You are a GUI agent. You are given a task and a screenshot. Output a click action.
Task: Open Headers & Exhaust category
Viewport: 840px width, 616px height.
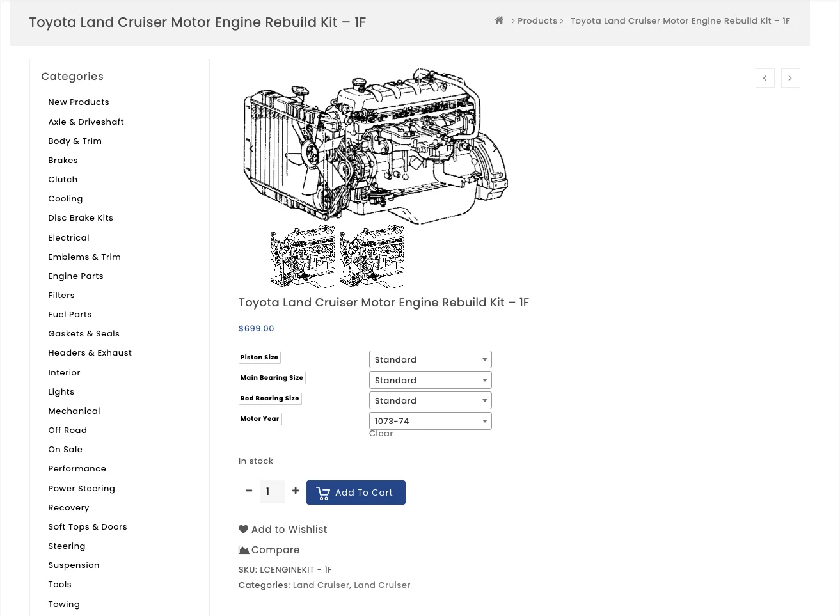90,352
